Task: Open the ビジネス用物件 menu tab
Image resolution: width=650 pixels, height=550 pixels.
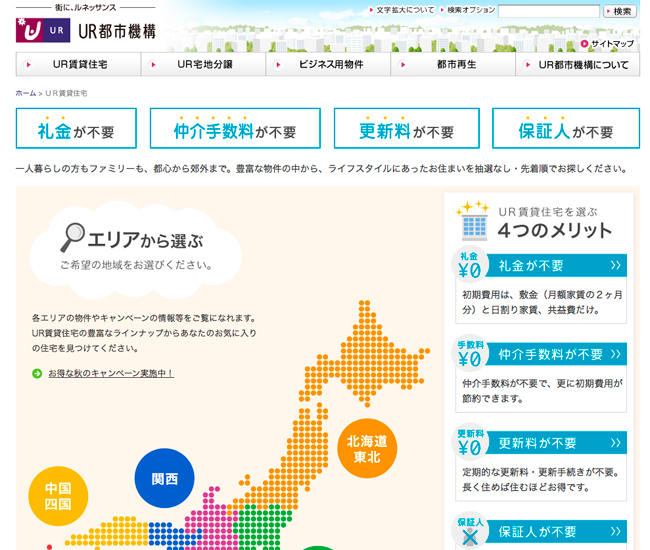Action: 328,64
